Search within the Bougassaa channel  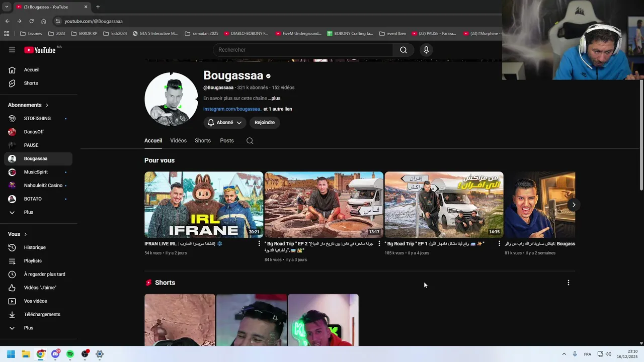point(250,141)
